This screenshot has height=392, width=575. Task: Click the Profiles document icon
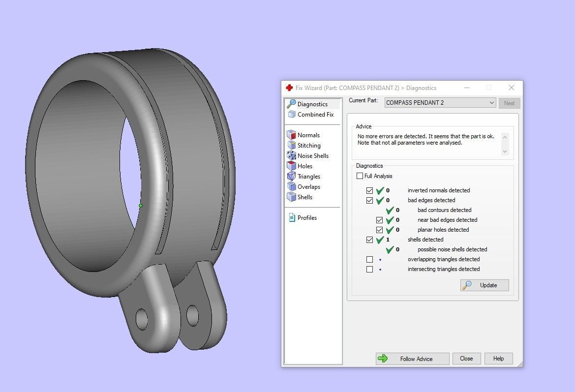click(292, 218)
